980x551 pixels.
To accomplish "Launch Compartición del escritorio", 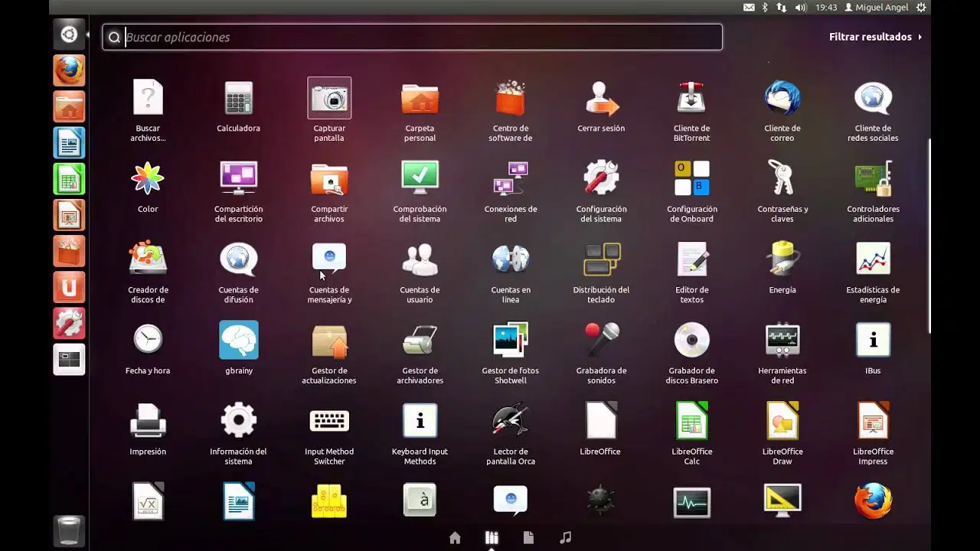I will [x=238, y=178].
